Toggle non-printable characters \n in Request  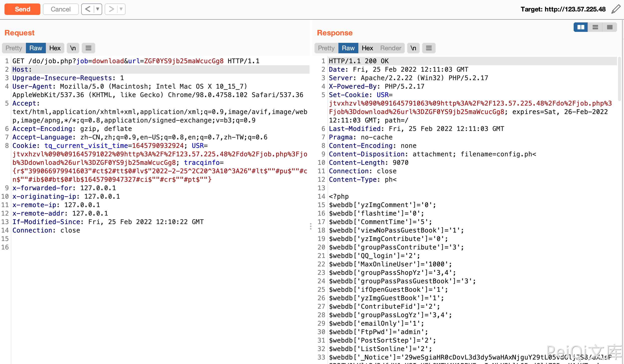coord(73,48)
